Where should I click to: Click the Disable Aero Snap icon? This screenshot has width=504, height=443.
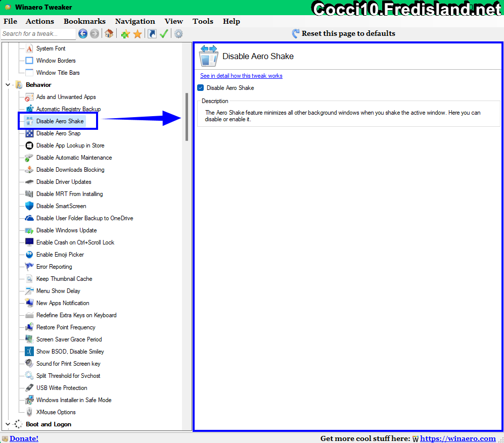[29, 133]
